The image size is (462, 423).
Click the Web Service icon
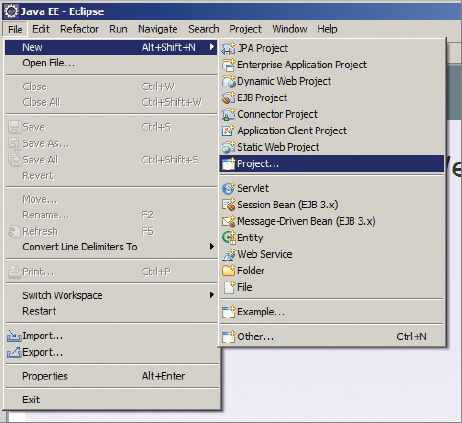229,254
